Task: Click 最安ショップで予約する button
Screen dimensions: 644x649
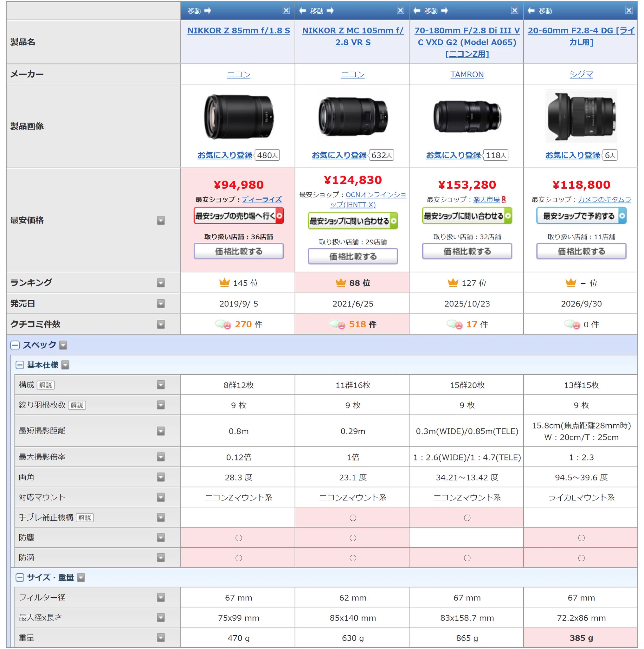Action: pyautogui.click(x=581, y=216)
